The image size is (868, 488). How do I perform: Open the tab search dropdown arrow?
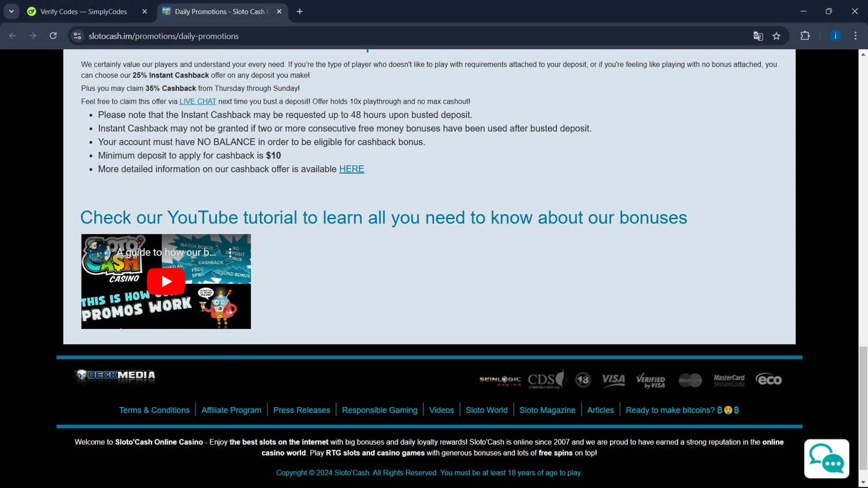click(11, 12)
